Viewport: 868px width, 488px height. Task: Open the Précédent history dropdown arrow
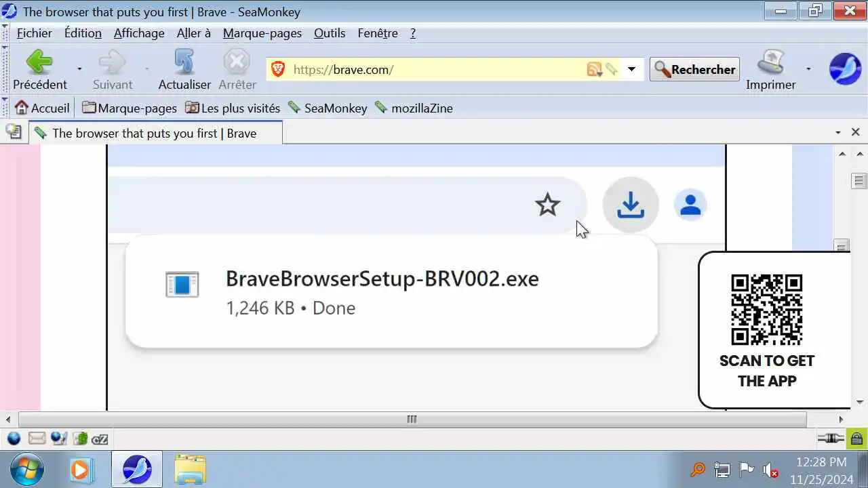click(79, 69)
